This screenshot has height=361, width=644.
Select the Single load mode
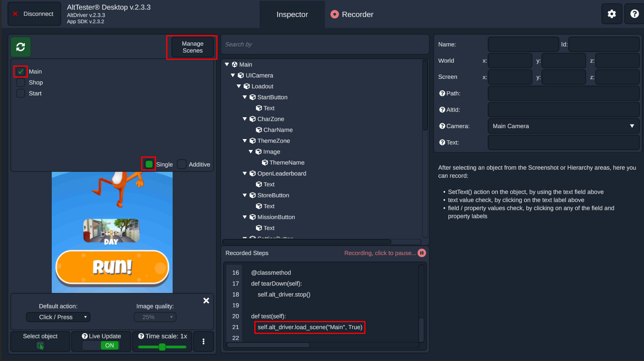(x=149, y=164)
